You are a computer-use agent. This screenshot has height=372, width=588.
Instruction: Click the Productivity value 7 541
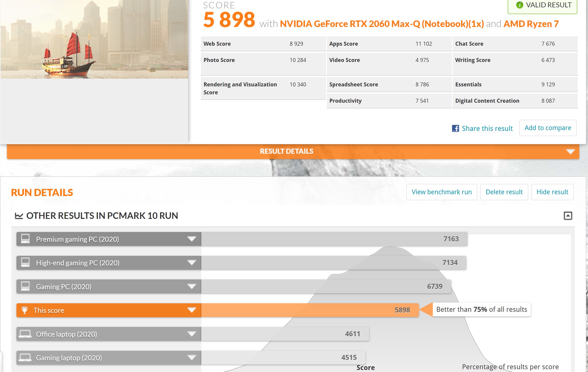tap(422, 101)
